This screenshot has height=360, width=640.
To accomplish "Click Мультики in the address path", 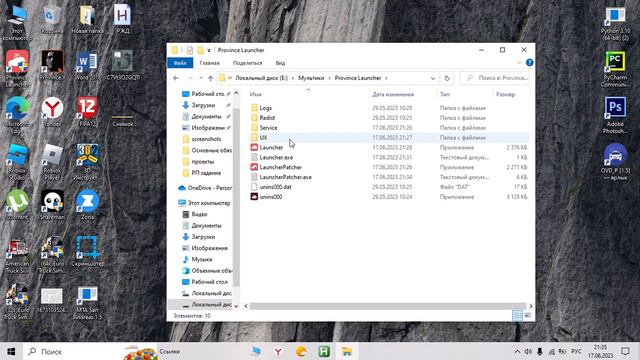I will (311, 78).
